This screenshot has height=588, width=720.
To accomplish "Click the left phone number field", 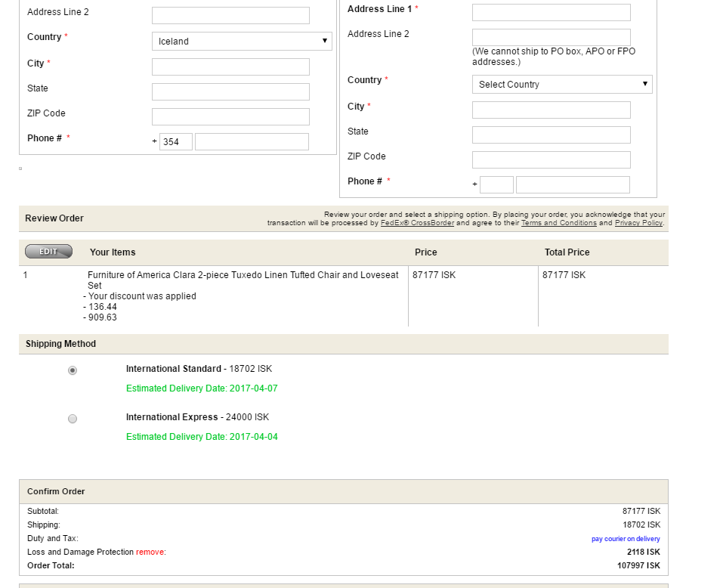I will [252, 141].
